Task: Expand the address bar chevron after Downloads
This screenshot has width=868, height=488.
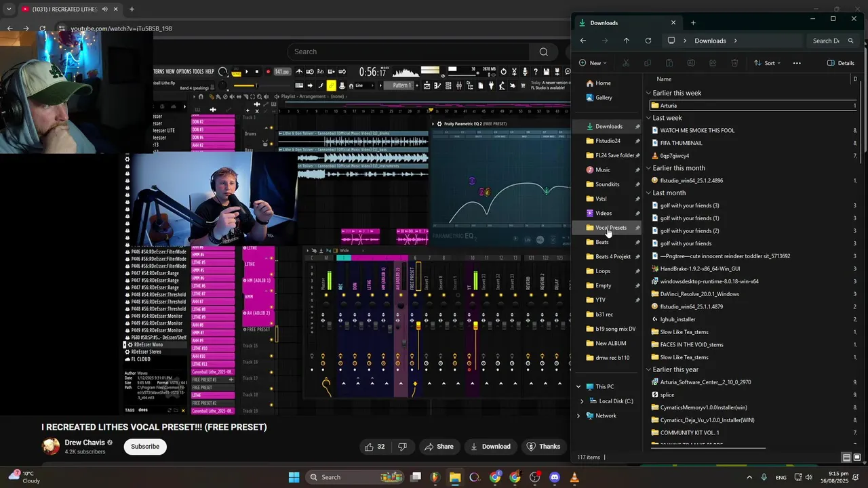Action: [735, 41]
